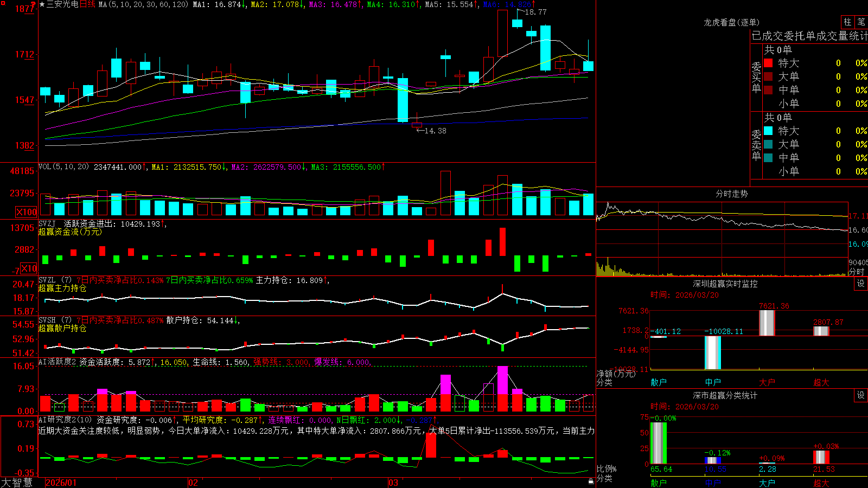The height and width of the screenshot is (488, 868).
Task: Click 中户 under the 实时监控 bar chart
Action: point(713,382)
